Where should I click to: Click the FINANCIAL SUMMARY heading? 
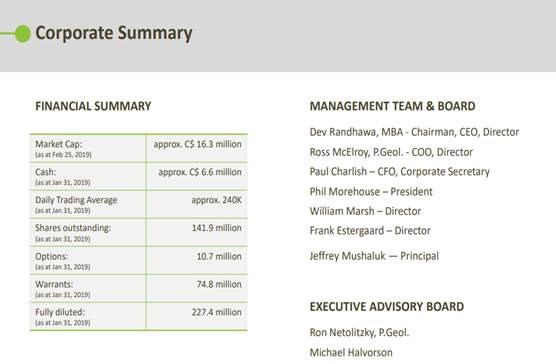[x=93, y=106]
